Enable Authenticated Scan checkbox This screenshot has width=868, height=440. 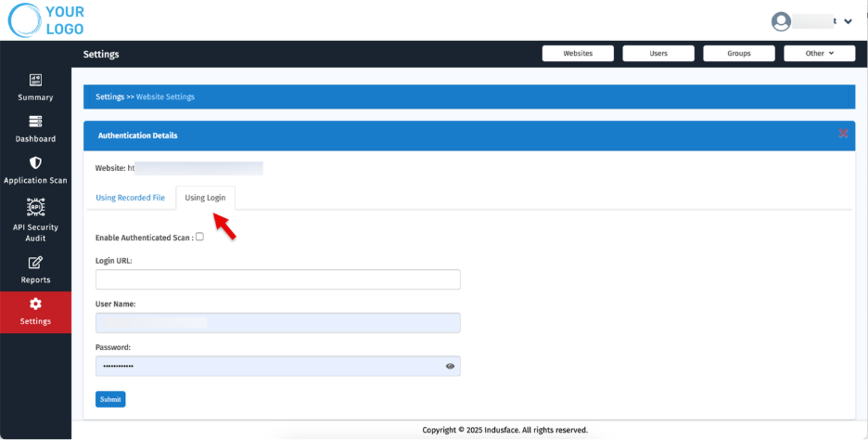point(199,237)
